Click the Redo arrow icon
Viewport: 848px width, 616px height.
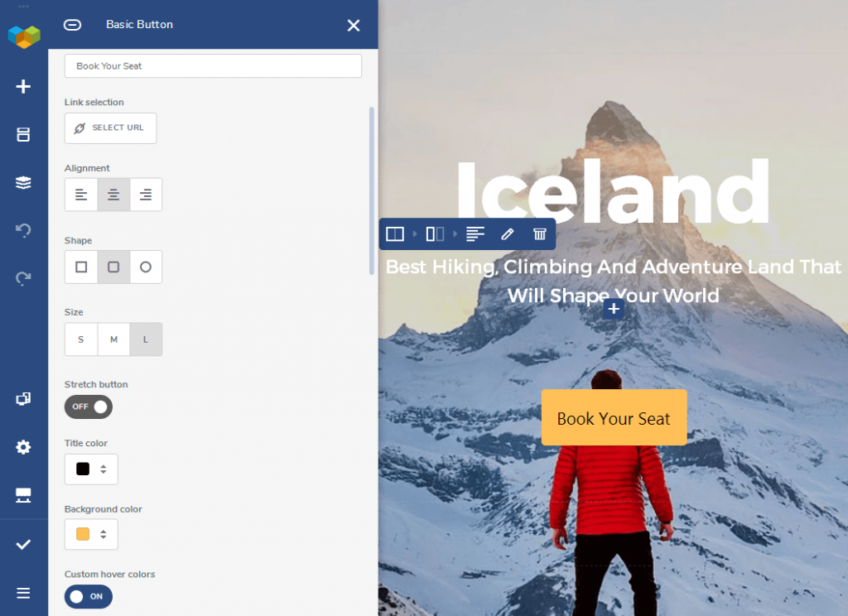point(23,278)
